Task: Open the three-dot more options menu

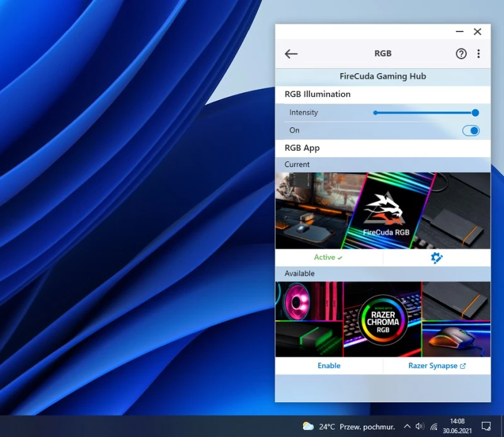Action: tap(479, 54)
